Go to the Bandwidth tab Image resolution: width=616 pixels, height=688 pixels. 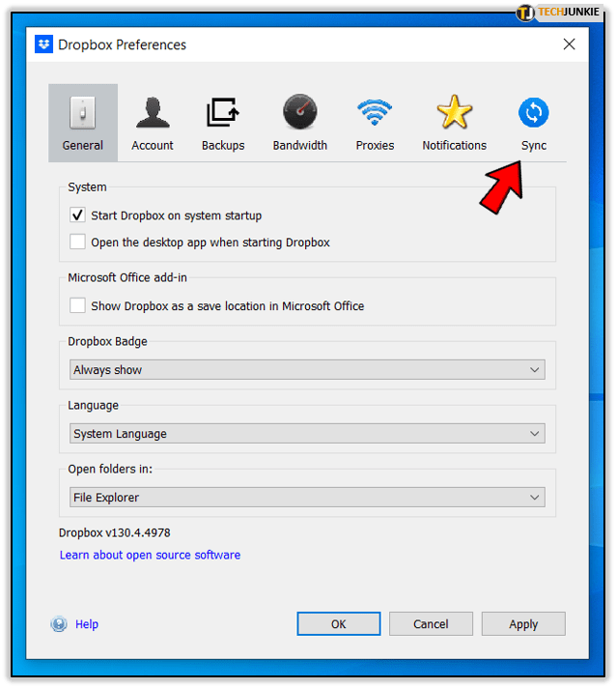300,123
